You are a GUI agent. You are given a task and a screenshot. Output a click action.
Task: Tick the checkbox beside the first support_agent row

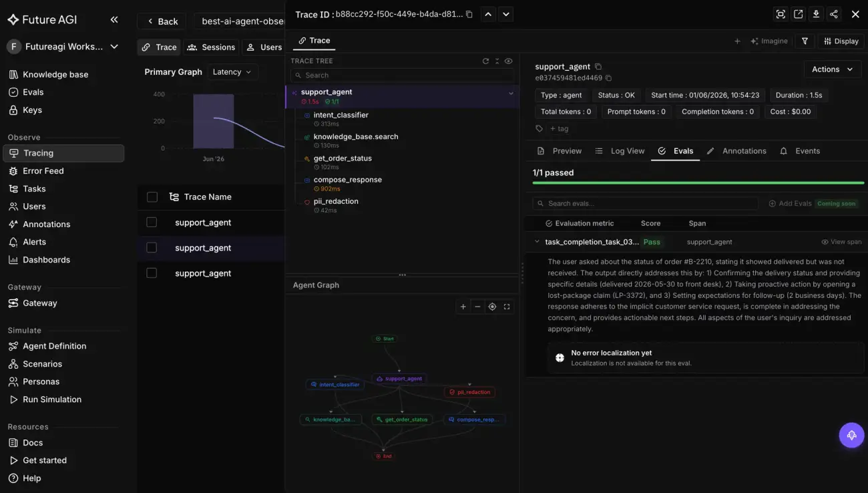point(152,222)
